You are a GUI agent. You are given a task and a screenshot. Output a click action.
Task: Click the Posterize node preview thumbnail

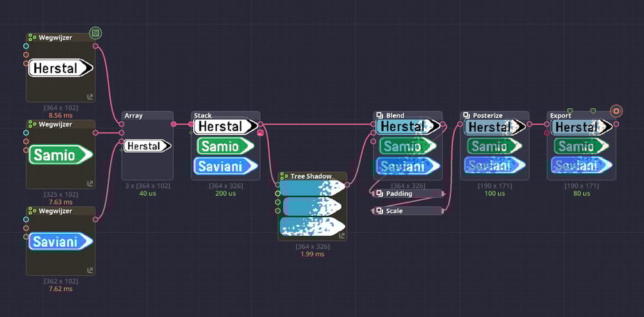[x=495, y=146]
